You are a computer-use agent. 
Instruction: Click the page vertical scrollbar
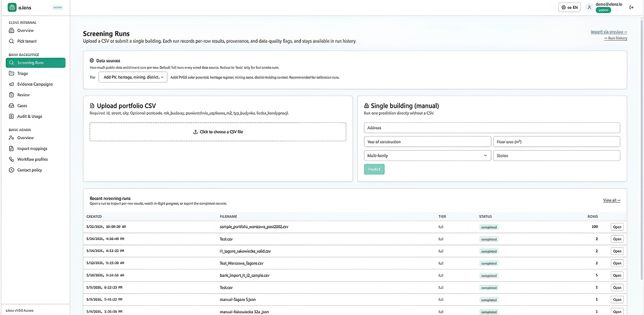[x=642, y=149]
